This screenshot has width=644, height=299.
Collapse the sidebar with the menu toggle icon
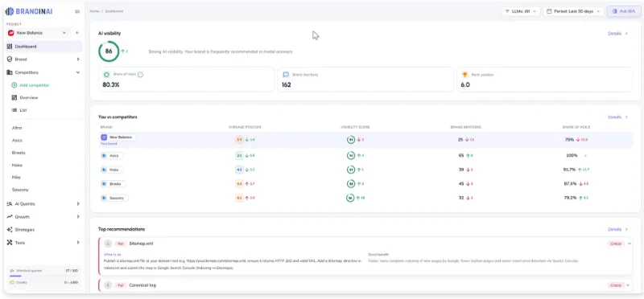pos(77,11)
